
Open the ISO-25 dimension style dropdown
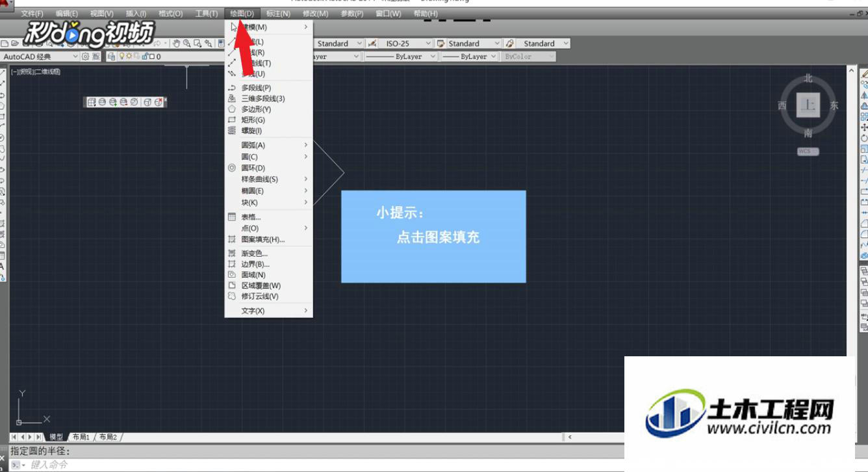pyautogui.click(x=428, y=44)
